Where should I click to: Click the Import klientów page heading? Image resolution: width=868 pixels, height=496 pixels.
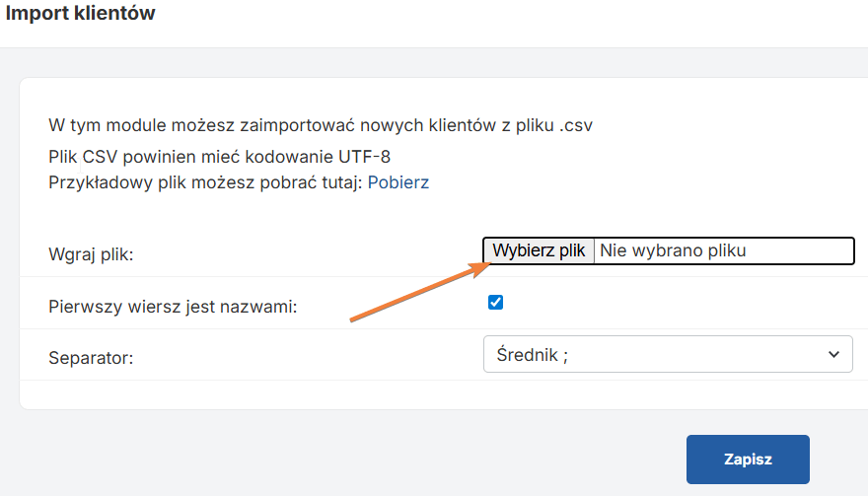[x=80, y=13]
